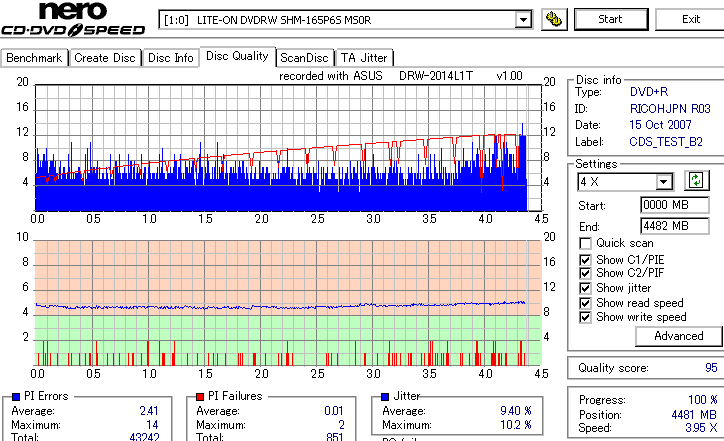Click the Nero CD-DVD Speed logo
This screenshot has width=724, height=441.
tap(73, 19)
